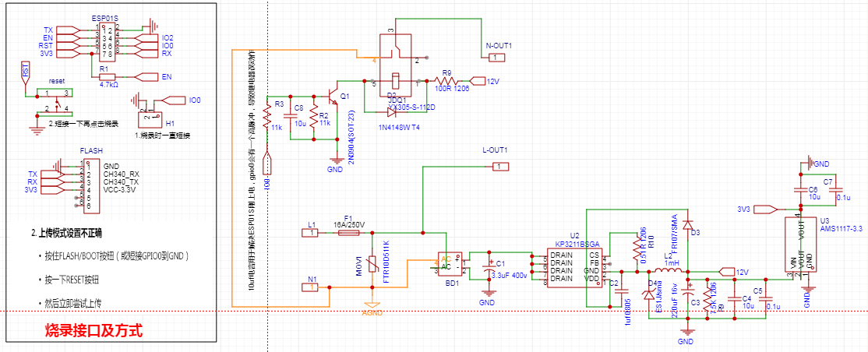Select capacitor C5 0.1u

tap(766, 298)
